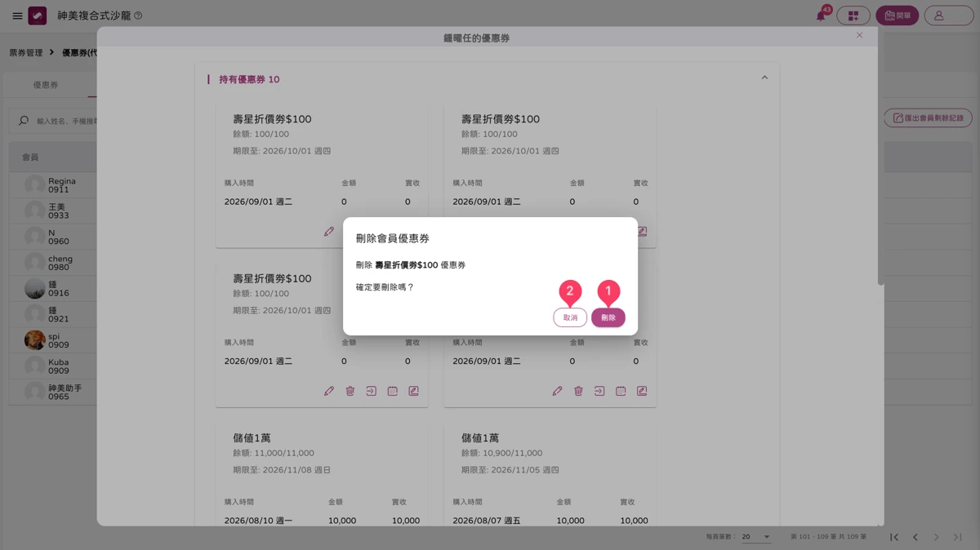Click 取消 to cancel deleting coupon
This screenshot has width=980, height=550.
570,317
